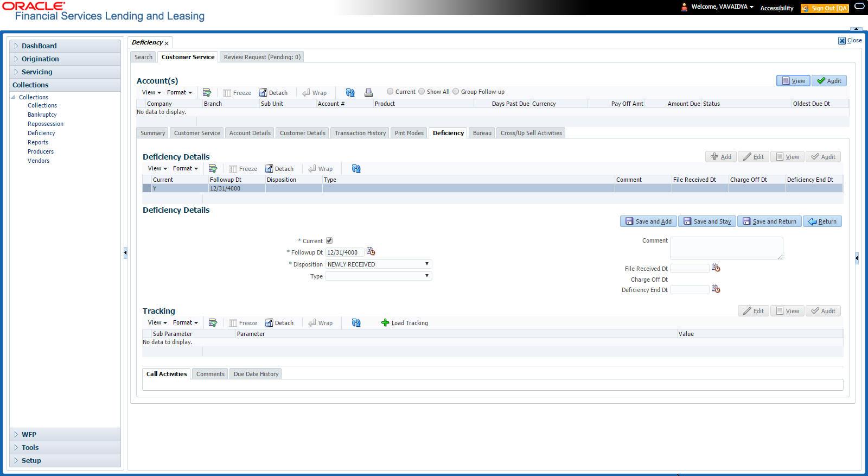
Task: Click query-by-example icon in Deficiency Details toolbar
Action: point(213,169)
